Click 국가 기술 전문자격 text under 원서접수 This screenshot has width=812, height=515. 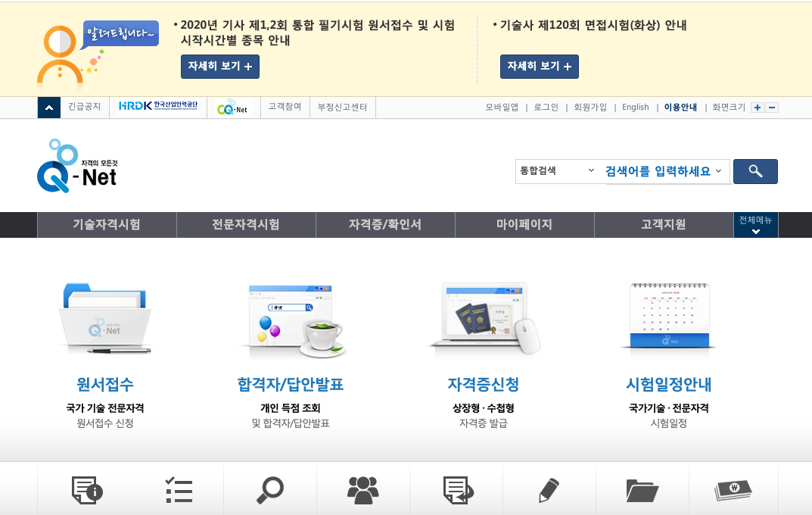[x=105, y=408]
